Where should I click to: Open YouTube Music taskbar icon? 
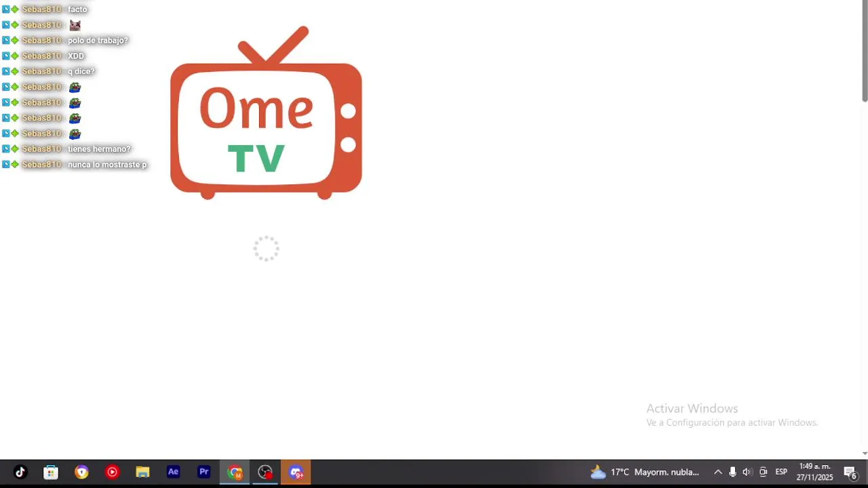tap(112, 472)
